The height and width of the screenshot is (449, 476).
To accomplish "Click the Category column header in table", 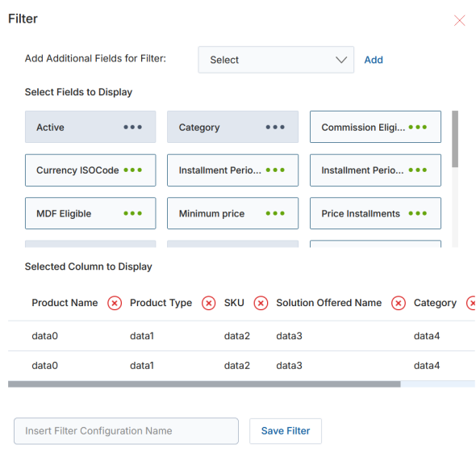I will click(x=435, y=303).
